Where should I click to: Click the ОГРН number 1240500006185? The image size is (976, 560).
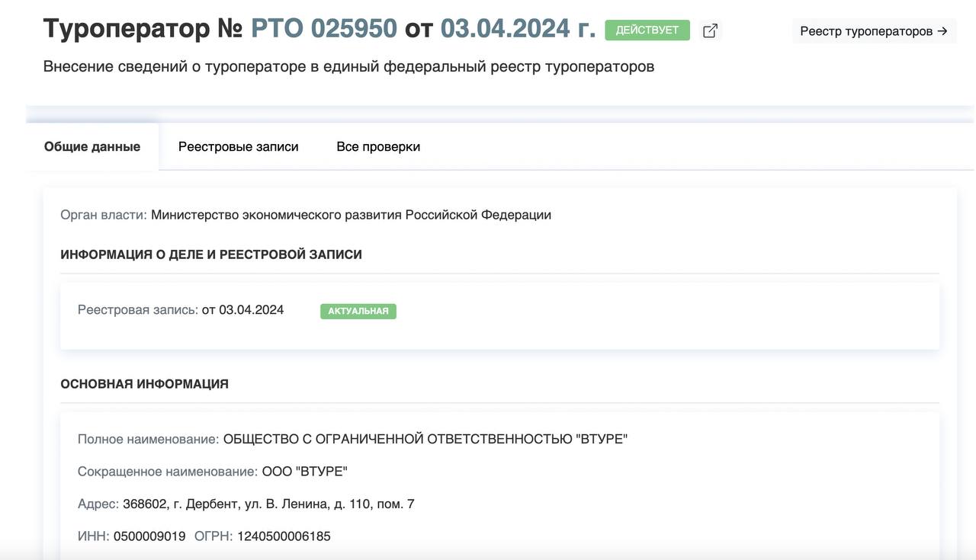click(284, 536)
